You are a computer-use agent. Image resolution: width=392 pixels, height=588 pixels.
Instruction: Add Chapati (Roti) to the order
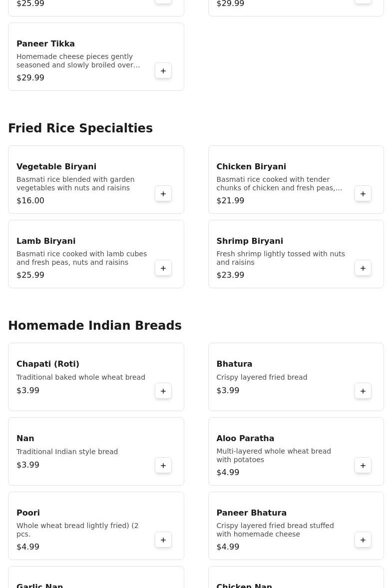(x=163, y=391)
